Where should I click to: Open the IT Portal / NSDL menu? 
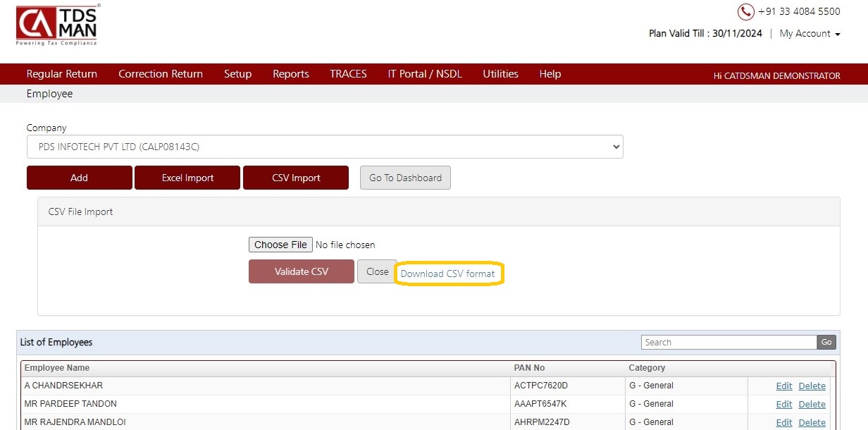point(425,74)
